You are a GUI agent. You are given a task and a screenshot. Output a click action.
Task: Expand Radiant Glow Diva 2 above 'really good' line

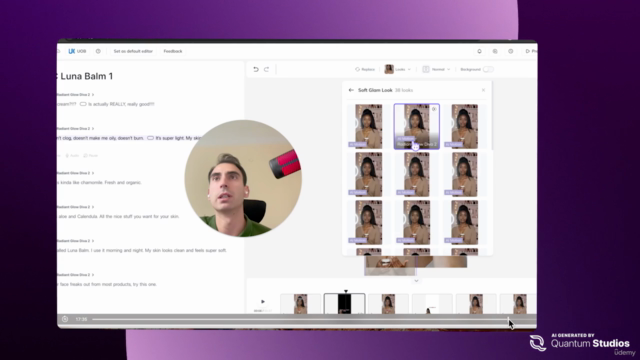pos(76,95)
